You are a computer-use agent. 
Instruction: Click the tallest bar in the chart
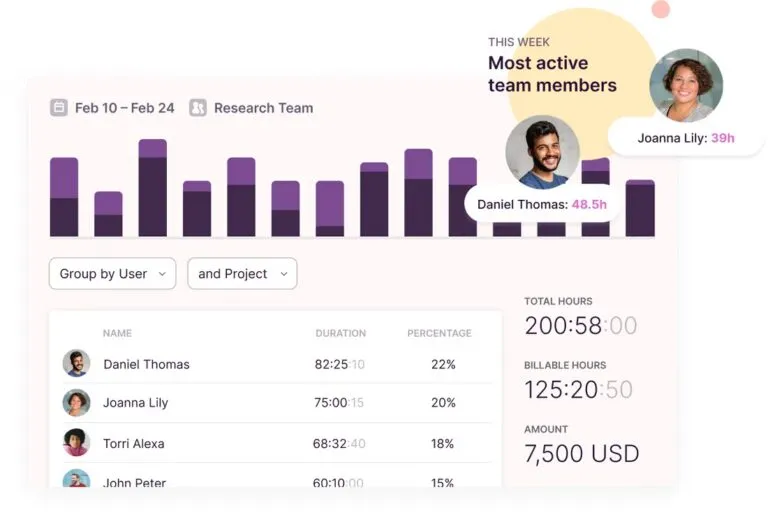(153, 188)
